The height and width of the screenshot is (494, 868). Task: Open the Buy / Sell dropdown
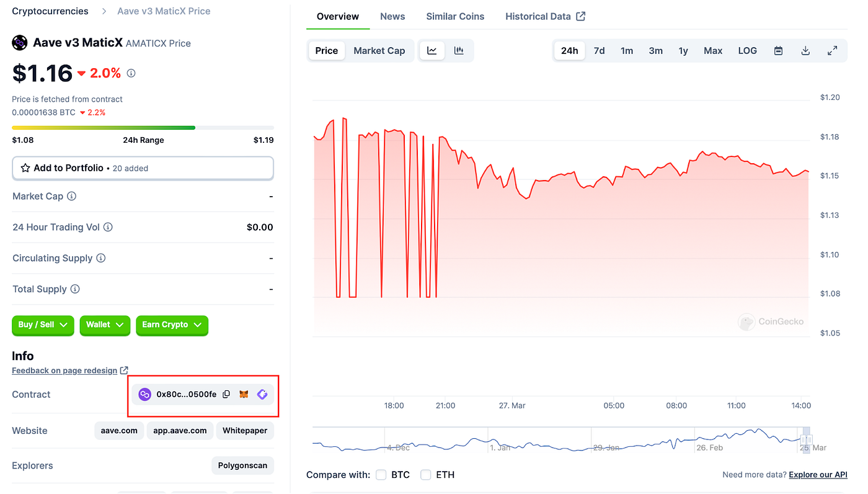pyautogui.click(x=43, y=325)
